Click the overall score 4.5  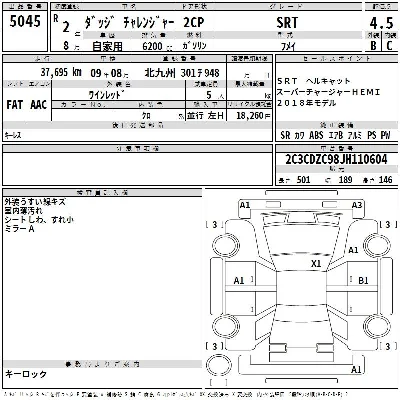tap(381, 23)
